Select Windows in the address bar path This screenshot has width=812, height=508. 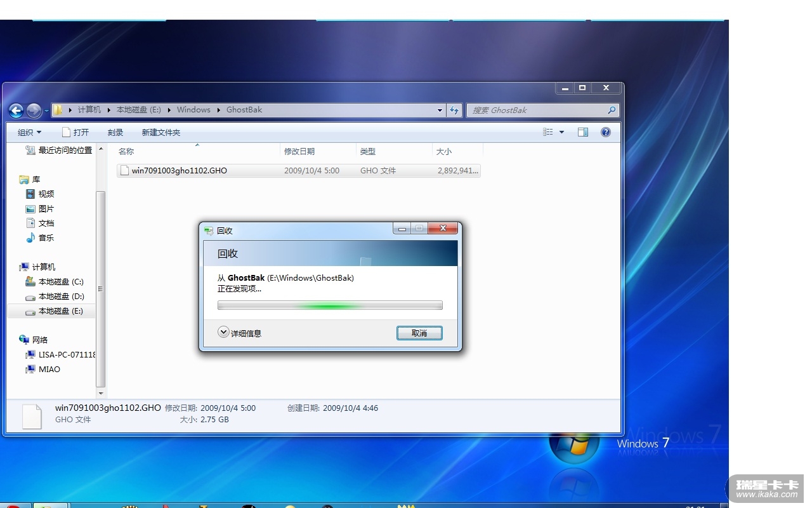(x=193, y=110)
